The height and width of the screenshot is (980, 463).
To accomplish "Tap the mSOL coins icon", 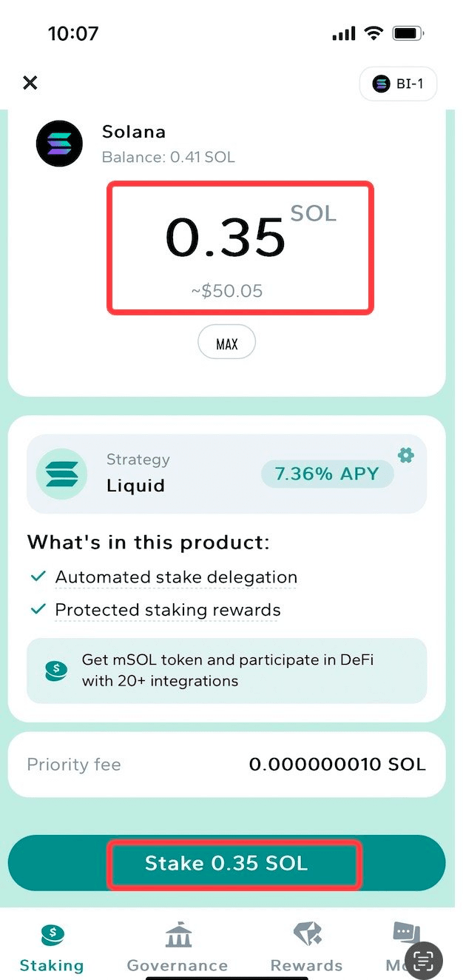I will point(55,670).
